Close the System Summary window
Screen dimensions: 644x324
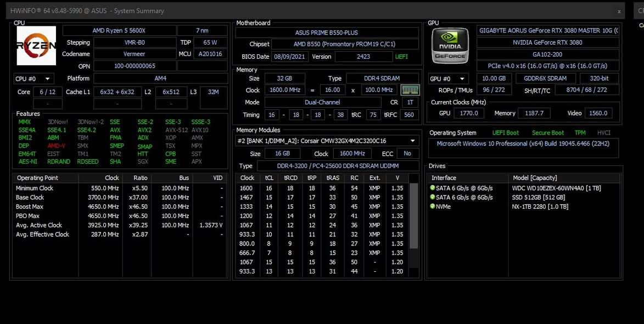pos(619,11)
